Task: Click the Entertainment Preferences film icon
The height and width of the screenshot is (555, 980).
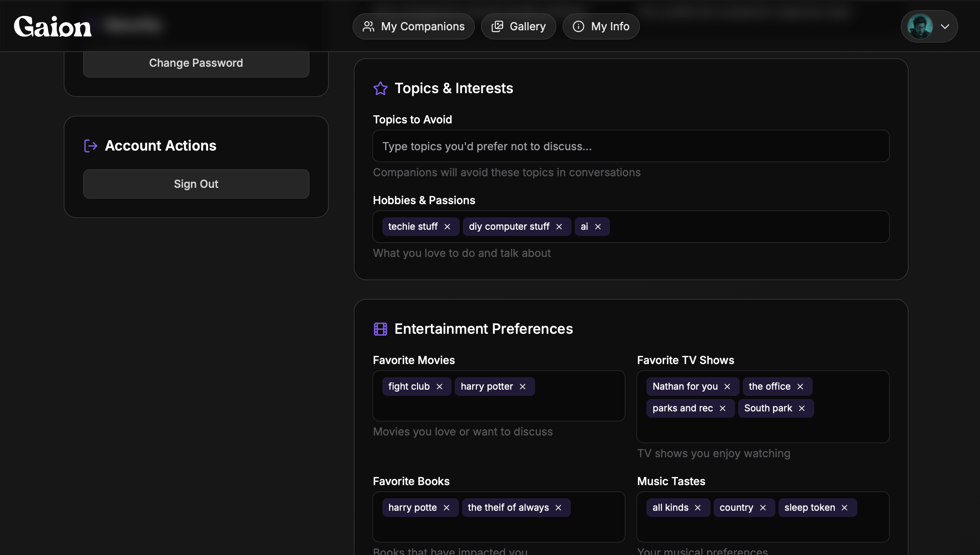Action: [381, 329]
